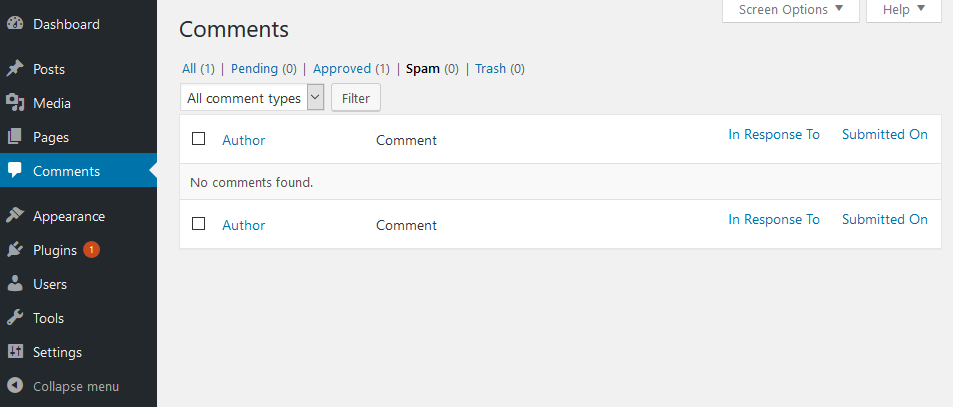
Task: Click the Tools wrench icon
Action: (x=15, y=318)
